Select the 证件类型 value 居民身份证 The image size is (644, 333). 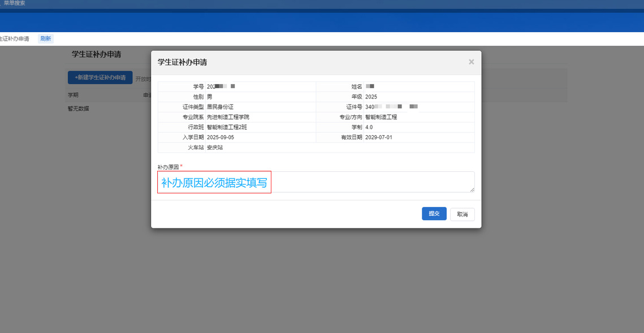pyautogui.click(x=221, y=107)
